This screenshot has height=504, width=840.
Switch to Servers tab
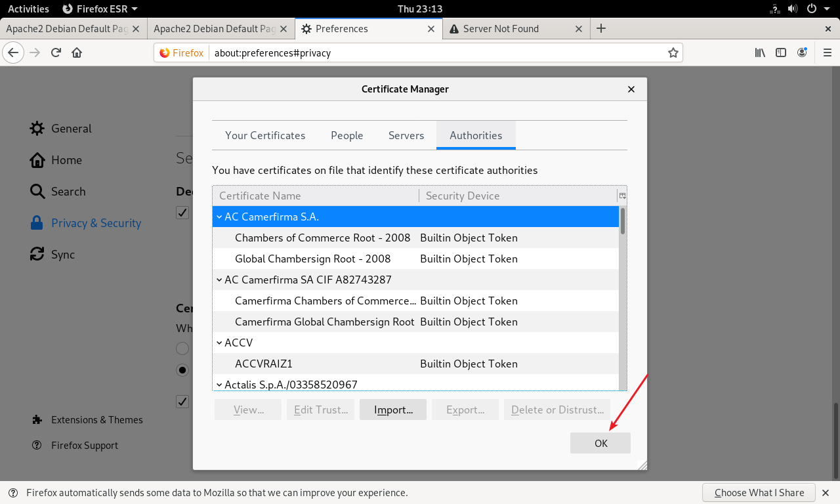(x=406, y=135)
